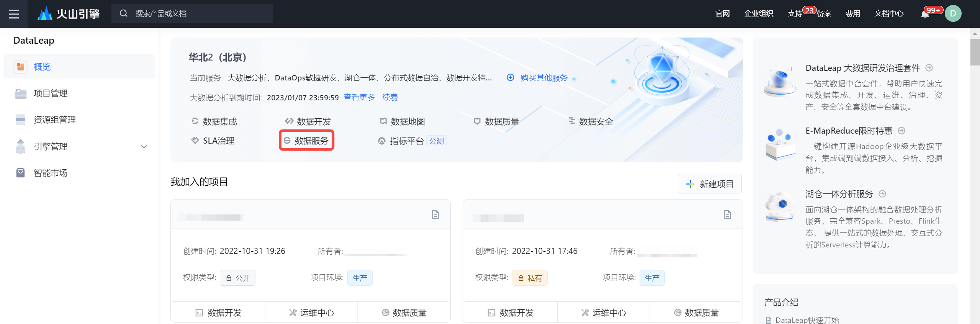Go to 官网 in the top bar
The image size is (980, 324).
[723, 14]
